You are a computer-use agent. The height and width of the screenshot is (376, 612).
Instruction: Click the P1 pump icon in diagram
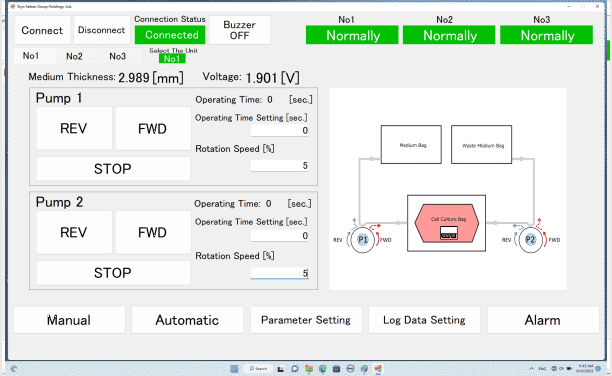tap(363, 240)
